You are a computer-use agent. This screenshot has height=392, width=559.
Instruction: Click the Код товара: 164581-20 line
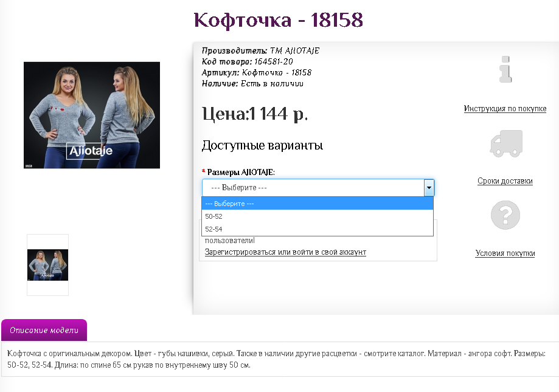pos(248,61)
